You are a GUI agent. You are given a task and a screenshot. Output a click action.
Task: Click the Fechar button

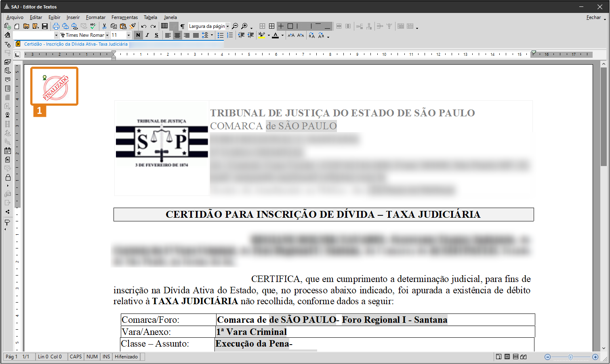(593, 17)
